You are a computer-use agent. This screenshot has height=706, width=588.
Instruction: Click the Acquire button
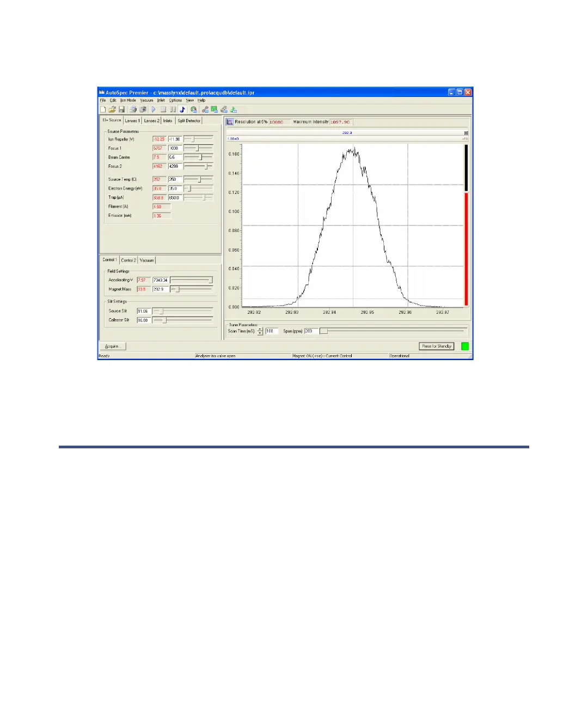click(x=113, y=346)
